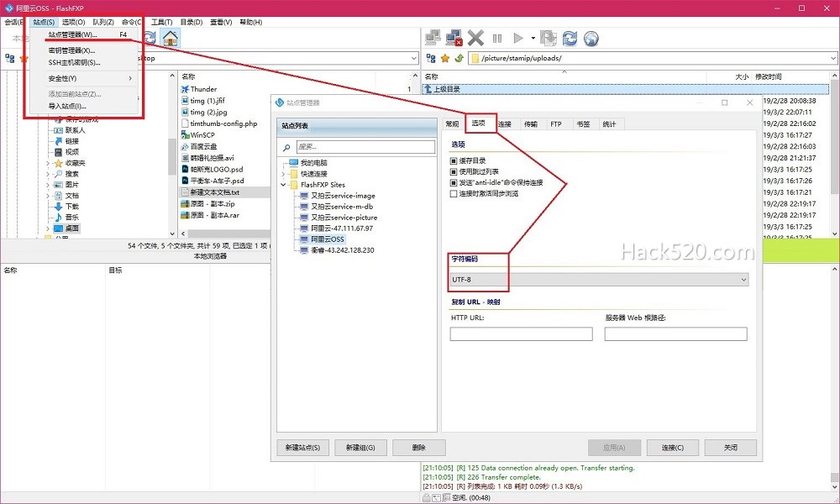Switch to the 常规 tab

coord(453,124)
